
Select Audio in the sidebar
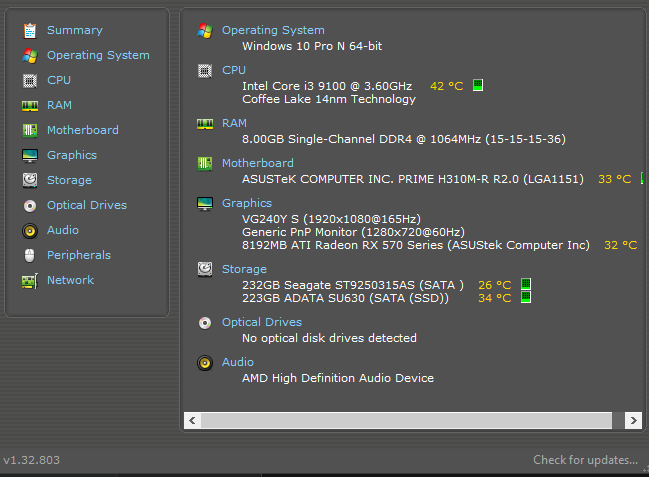[62, 230]
